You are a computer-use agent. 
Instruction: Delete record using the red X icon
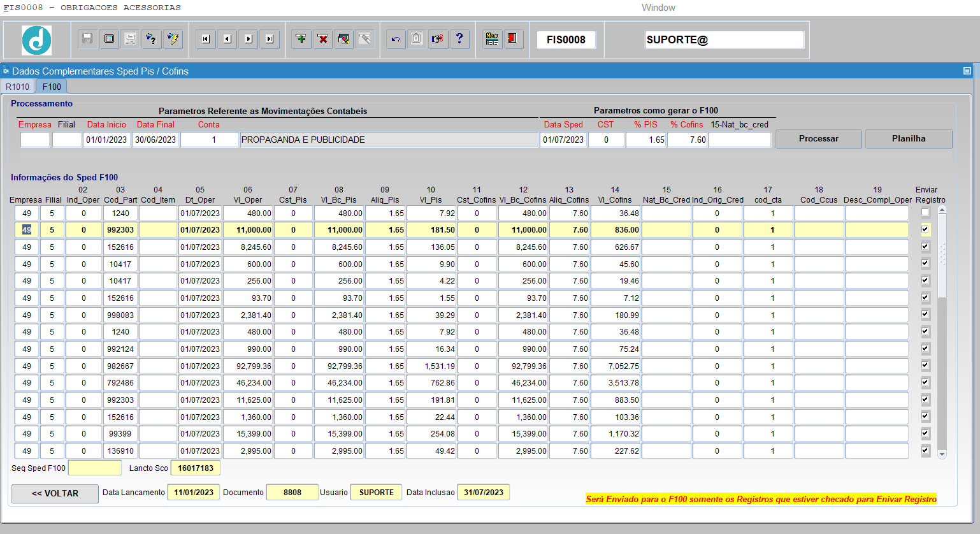click(x=323, y=39)
